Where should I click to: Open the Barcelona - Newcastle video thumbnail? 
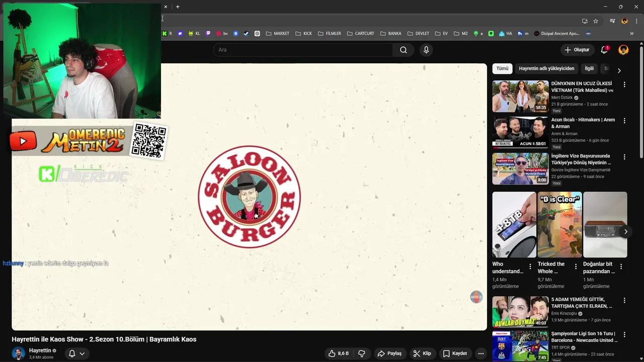[520, 346]
